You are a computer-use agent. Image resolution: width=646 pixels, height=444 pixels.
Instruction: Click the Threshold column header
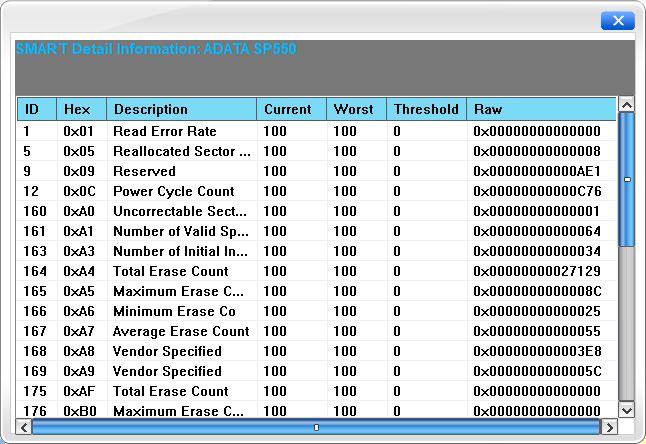427,109
